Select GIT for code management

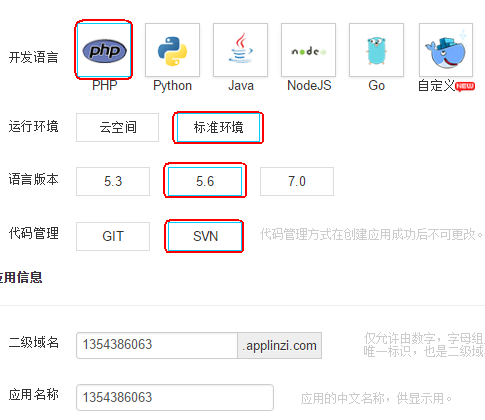point(113,236)
